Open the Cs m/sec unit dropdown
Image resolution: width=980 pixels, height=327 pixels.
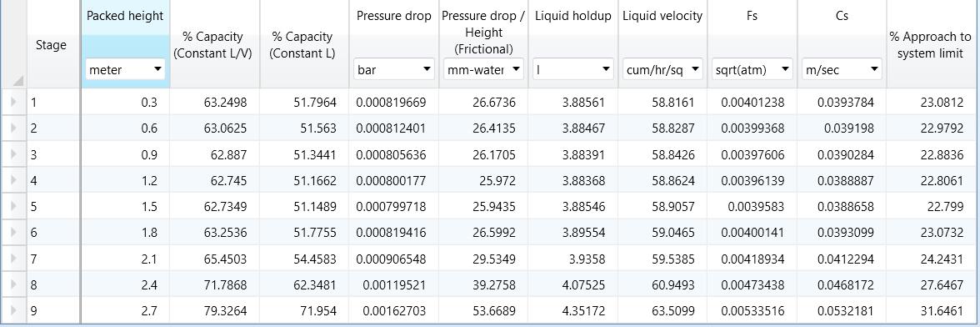point(842,69)
